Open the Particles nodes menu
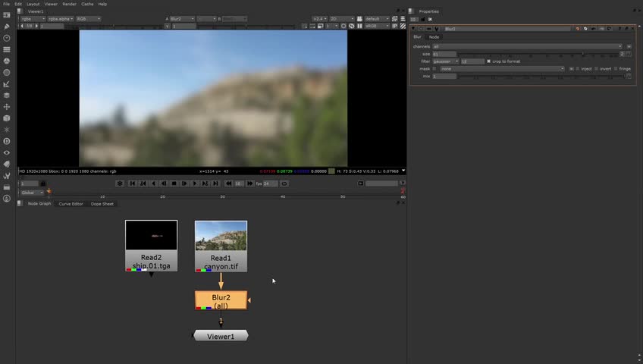Screen dimensions: 643x364 [x=7, y=130]
